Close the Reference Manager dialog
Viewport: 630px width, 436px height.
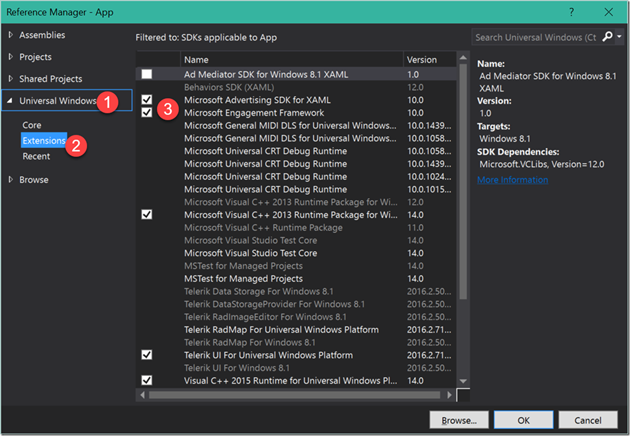[608, 12]
